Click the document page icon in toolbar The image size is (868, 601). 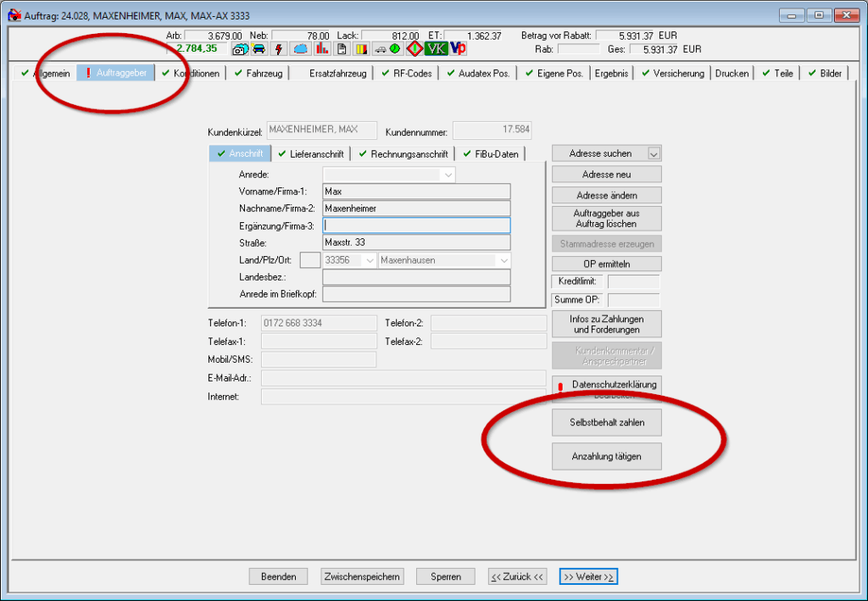pyautogui.click(x=342, y=49)
